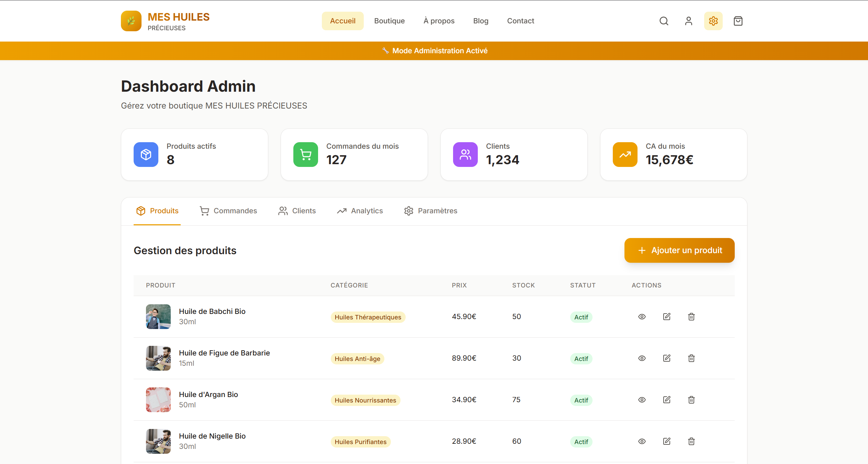
Task: Open the Analytics tab
Action: (360, 211)
